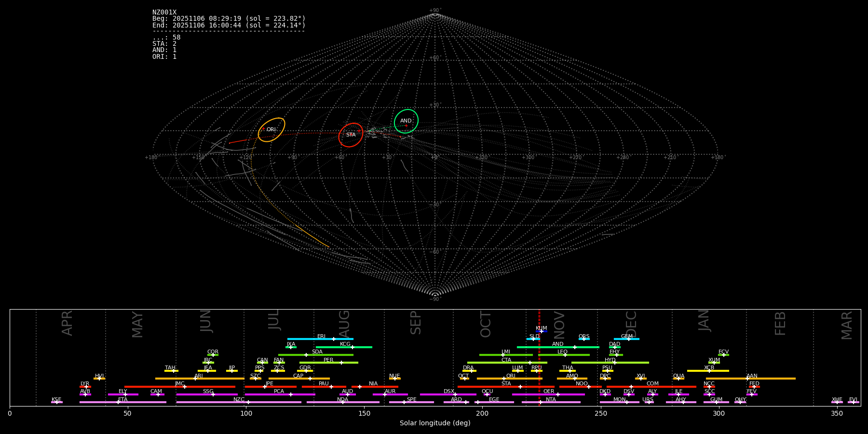Click the Beg: 20251106 08:29:19 line
The width and height of the screenshot is (868, 434).
(x=229, y=19)
